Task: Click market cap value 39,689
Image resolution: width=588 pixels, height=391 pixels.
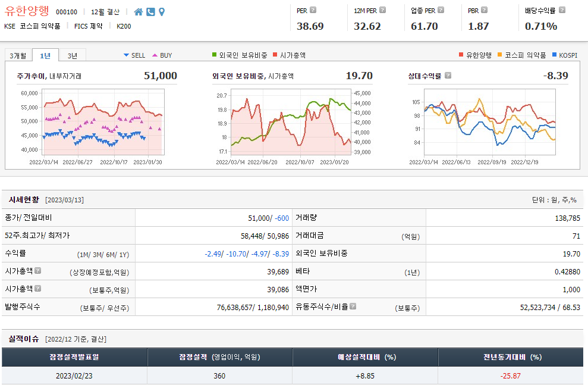Action: (x=278, y=271)
